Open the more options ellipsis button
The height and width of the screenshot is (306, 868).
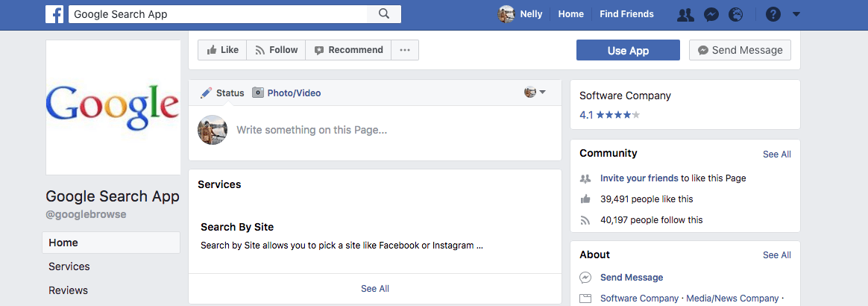(405, 50)
